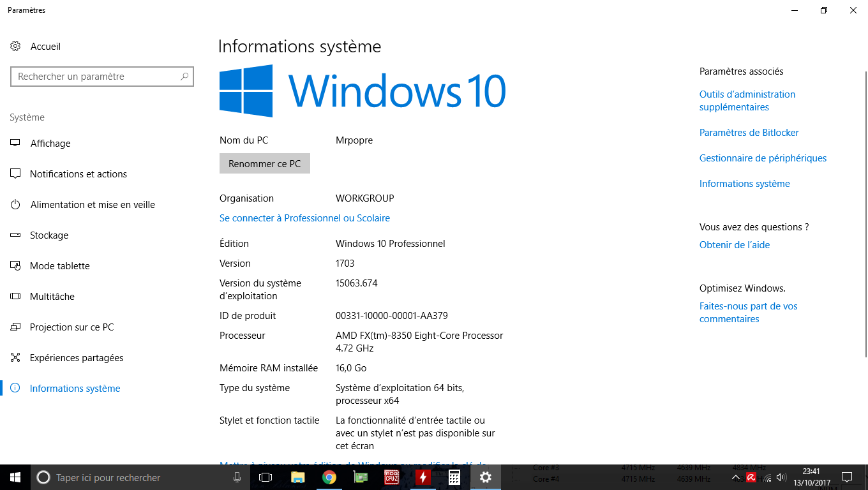Screen dimensions: 868x490
Task: Open Gestionnaire de périphériques link
Action: (x=763, y=158)
